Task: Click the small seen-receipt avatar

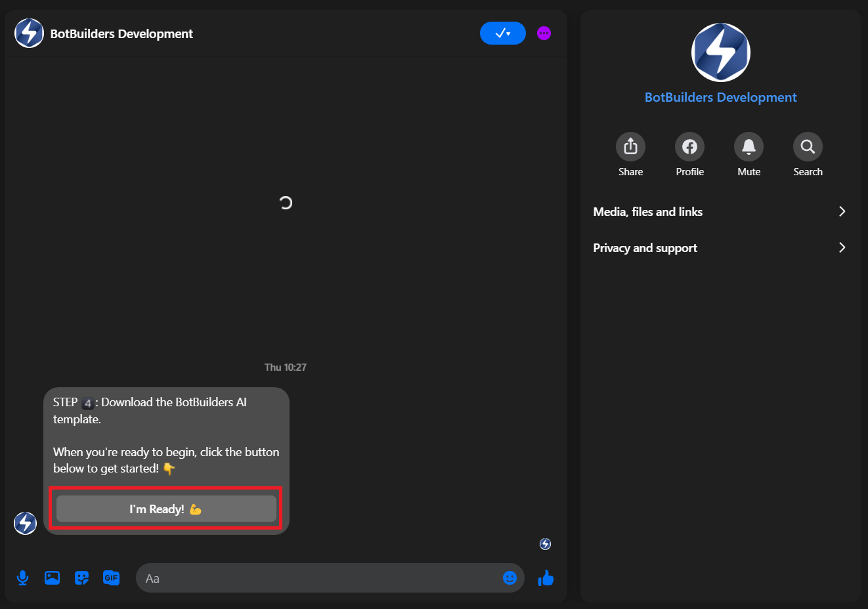Action: [x=545, y=544]
